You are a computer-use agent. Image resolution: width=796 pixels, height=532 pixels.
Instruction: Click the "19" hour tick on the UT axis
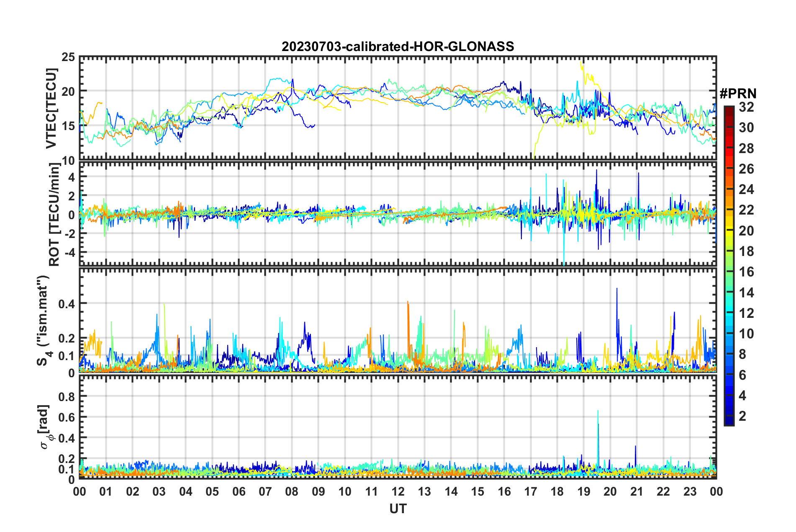click(584, 491)
